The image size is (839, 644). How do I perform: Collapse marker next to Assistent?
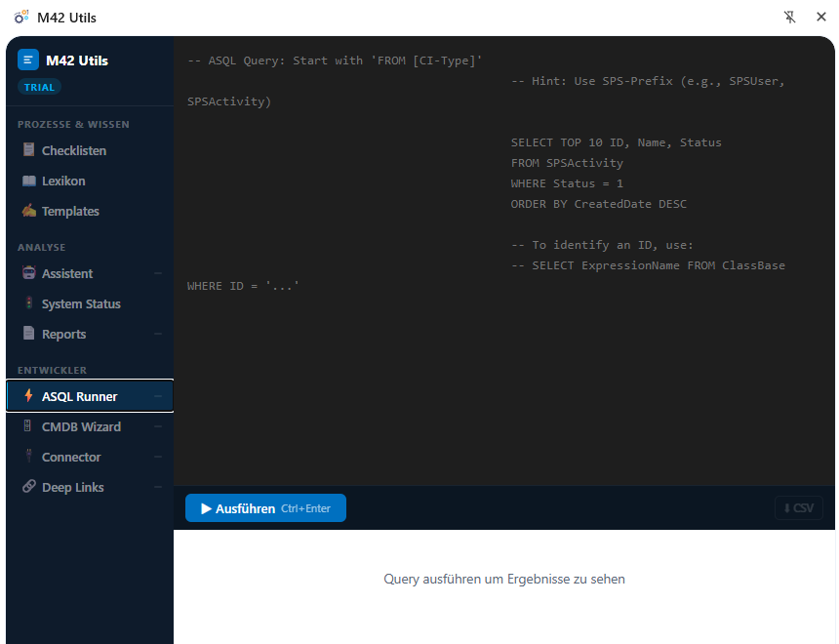click(x=158, y=273)
